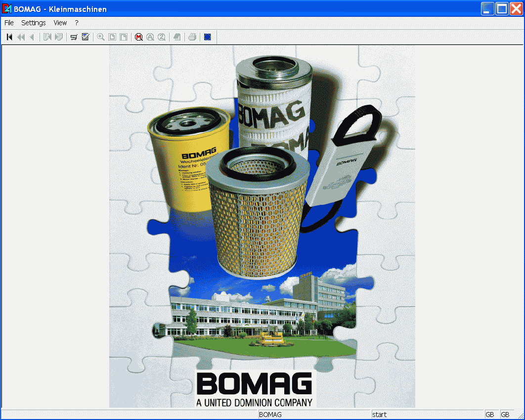Click the zoom in magnifier icon
Screen dimensions: 525x420
click(100, 37)
